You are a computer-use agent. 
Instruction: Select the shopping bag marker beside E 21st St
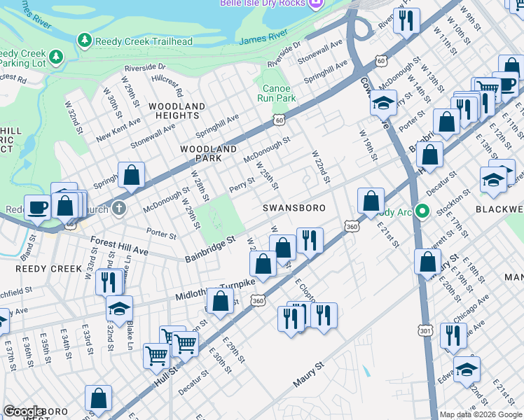tap(371, 202)
